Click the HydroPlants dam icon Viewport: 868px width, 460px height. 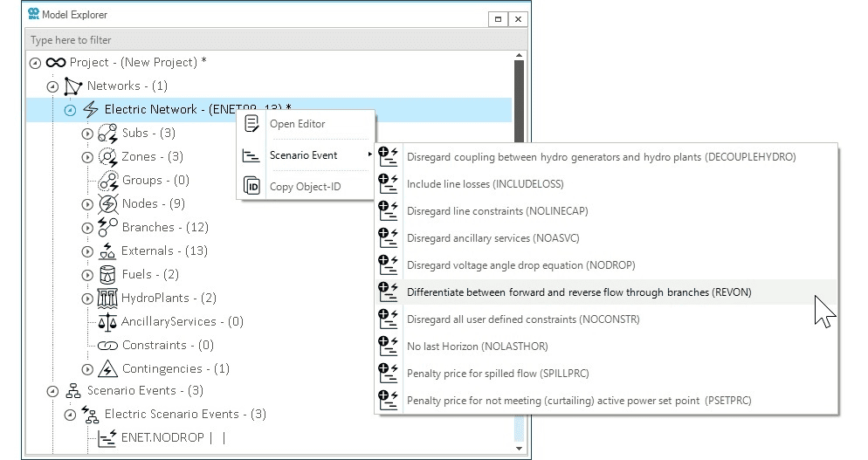click(x=107, y=299)
